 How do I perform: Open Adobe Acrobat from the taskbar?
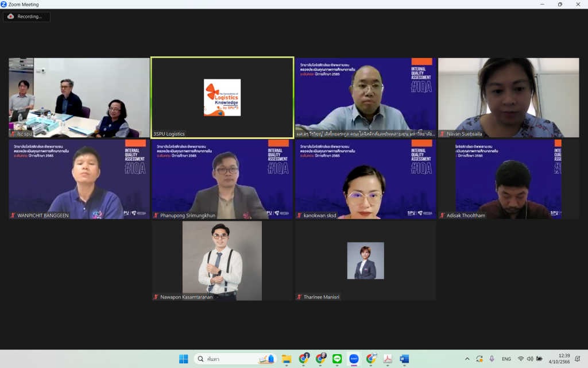pos(388,359)
